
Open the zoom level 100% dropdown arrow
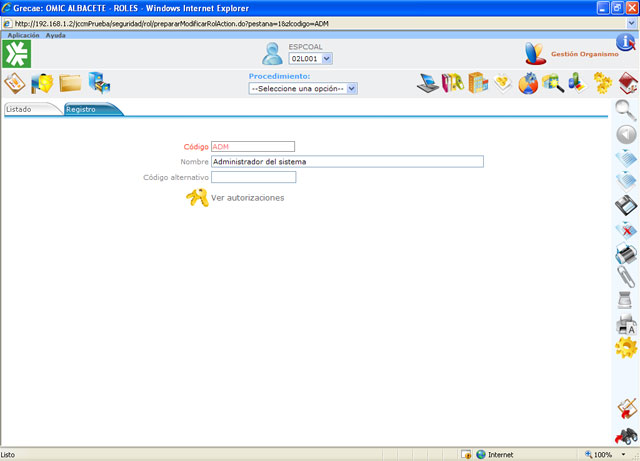click(x=623, y=454)
